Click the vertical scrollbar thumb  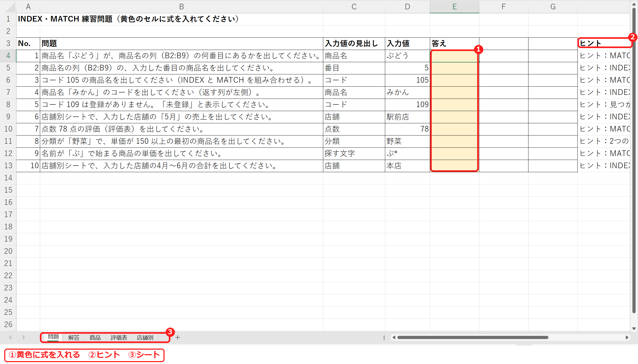coord(634,160)
